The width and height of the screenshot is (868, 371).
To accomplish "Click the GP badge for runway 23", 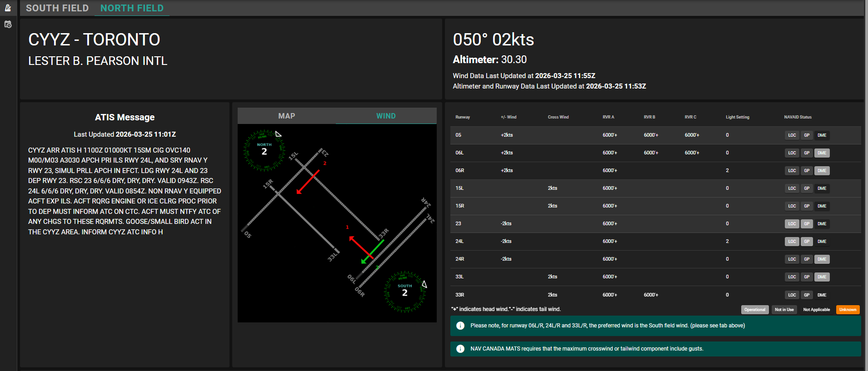I will (x=807, y=224).
